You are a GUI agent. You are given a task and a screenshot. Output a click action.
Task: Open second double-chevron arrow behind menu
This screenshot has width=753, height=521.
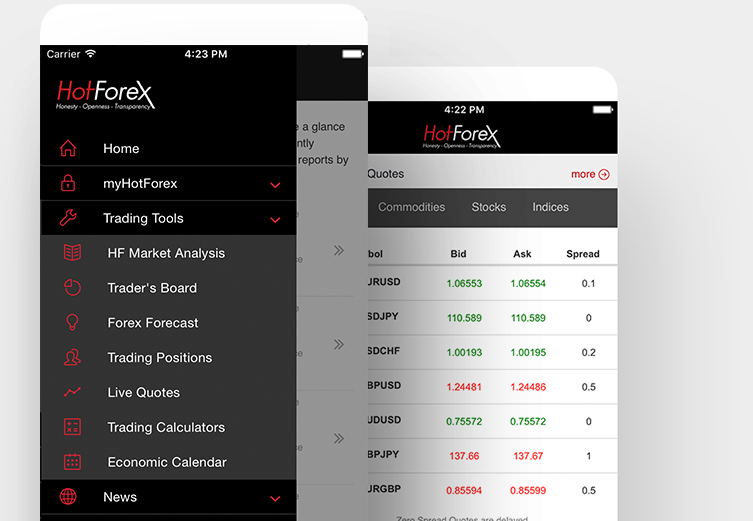339,344
